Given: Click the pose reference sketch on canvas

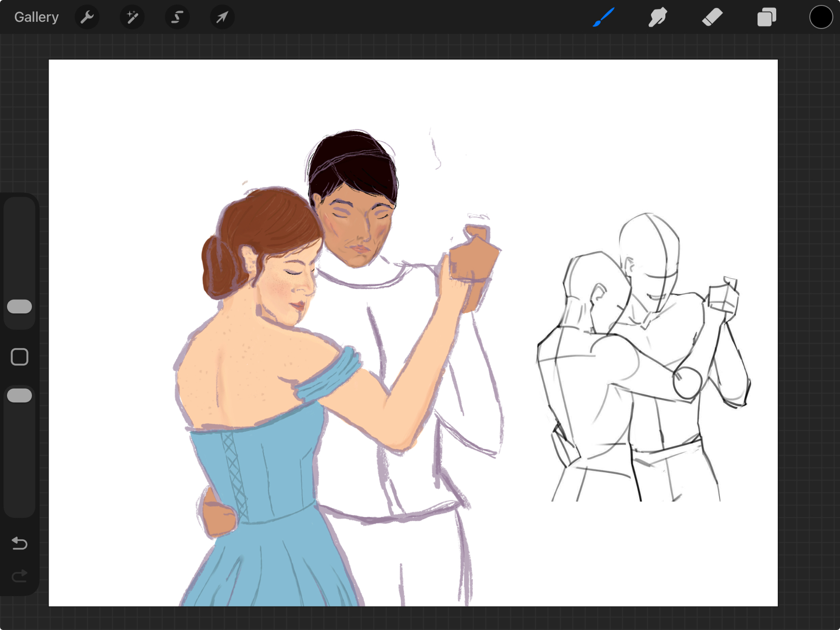Looking at the screenshot, I should [643, 357].
